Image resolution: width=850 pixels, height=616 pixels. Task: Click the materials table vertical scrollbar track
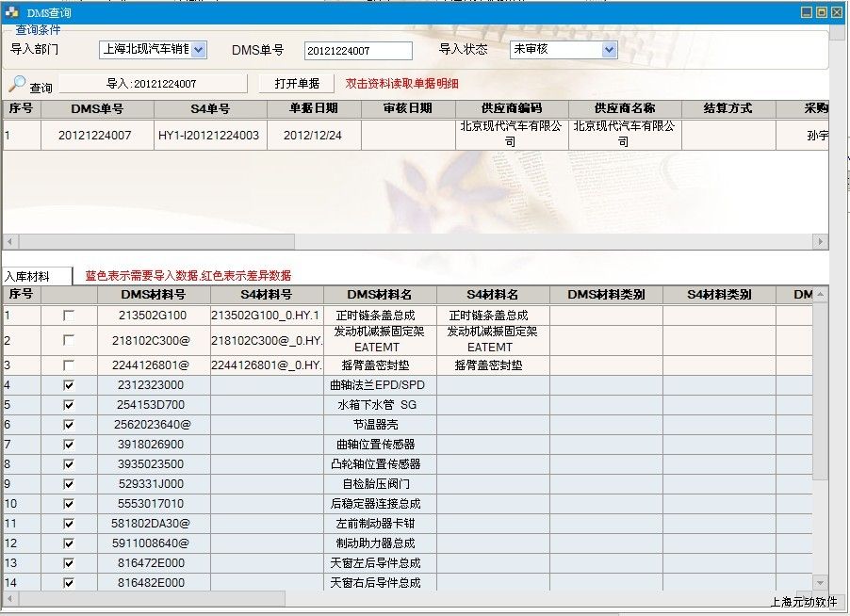820,518
